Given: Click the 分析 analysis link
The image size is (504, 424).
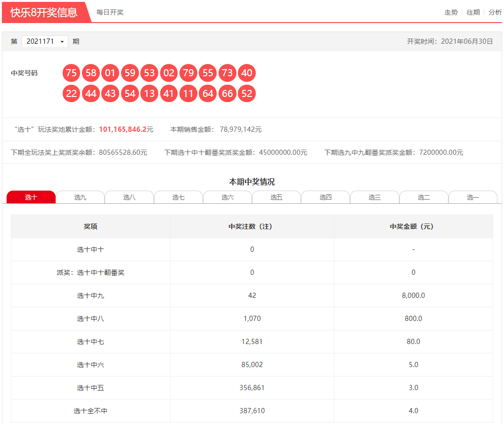Looking at the screenshot, I should coord(495,12).
